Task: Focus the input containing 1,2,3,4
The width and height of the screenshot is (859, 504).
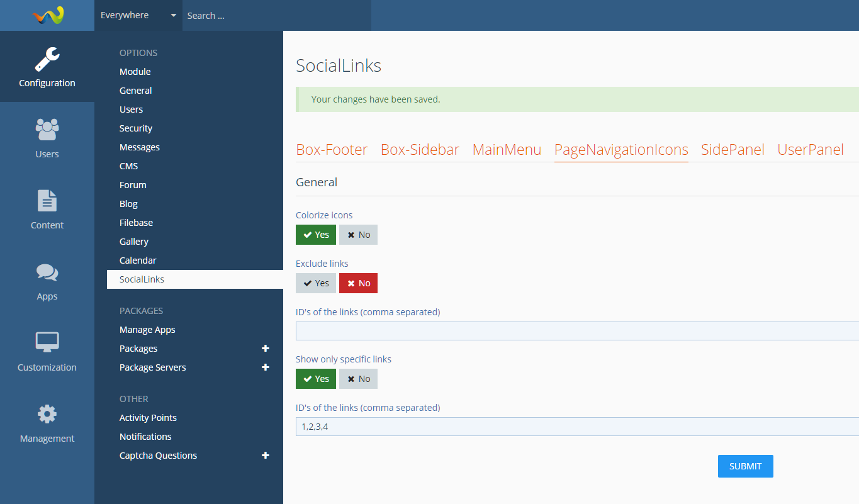Action: [577, 427]
